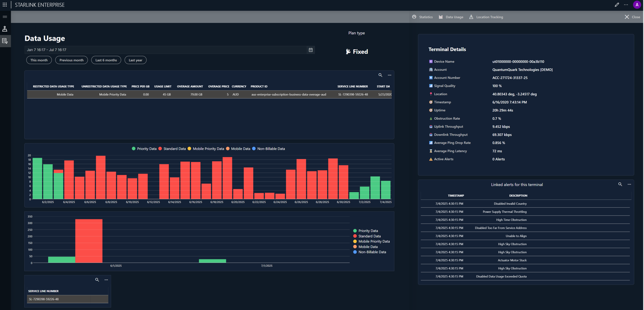Toggle Mobile Priority Data in monthly legend
644x310 pixels.
click(372, 242)
